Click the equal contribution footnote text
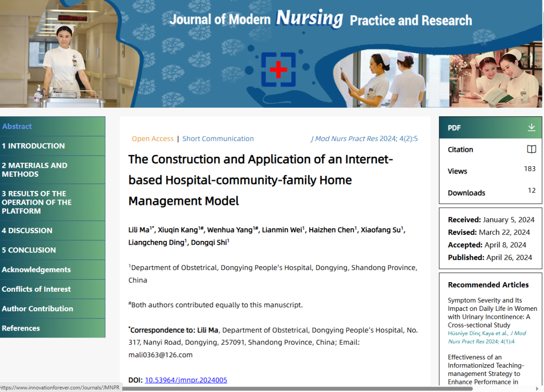 pos(216,304)
